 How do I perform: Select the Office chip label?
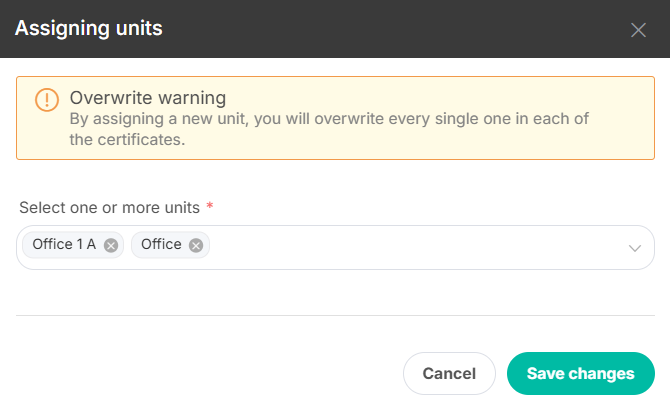(161, 244)
